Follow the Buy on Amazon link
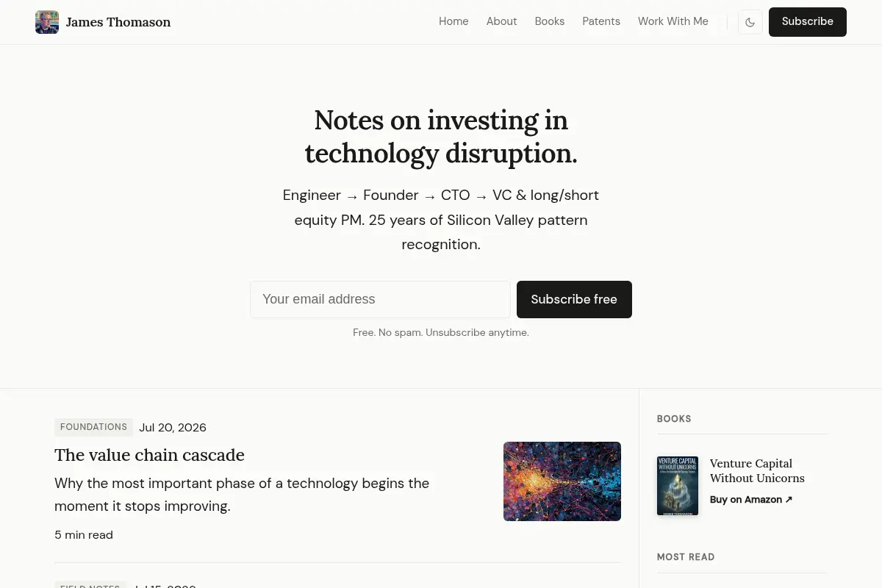 coord(751,500)
